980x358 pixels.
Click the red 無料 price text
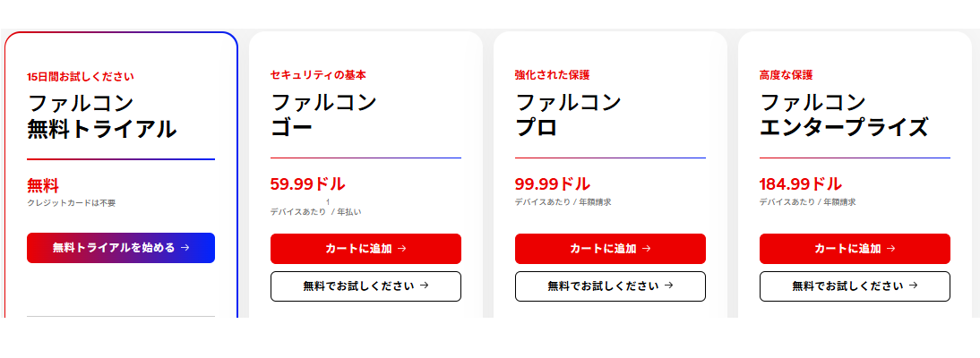(43, 186)
